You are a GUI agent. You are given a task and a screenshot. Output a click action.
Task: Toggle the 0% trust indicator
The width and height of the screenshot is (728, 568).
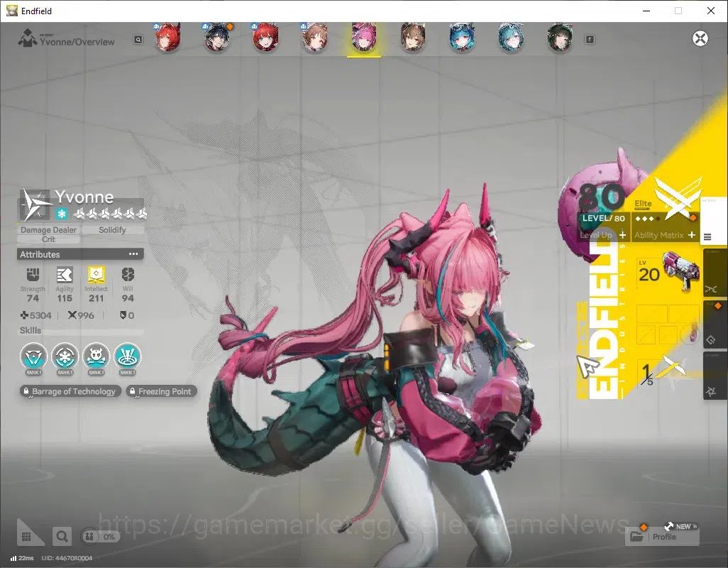click(x=100, y=537)
